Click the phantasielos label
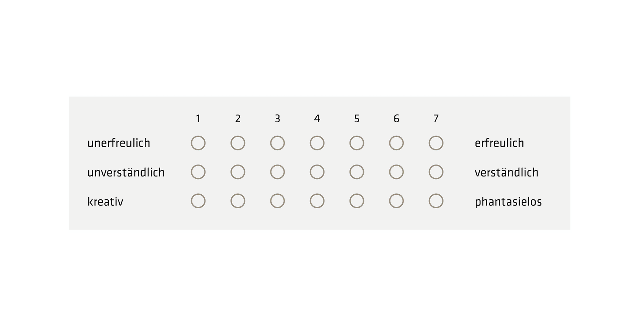 pyautogui.click(x=508, y=202)
